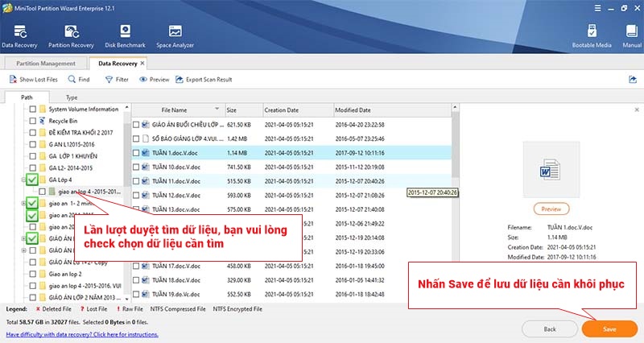
Task: Open the hamburger menu in title bar
Action: 597,8
